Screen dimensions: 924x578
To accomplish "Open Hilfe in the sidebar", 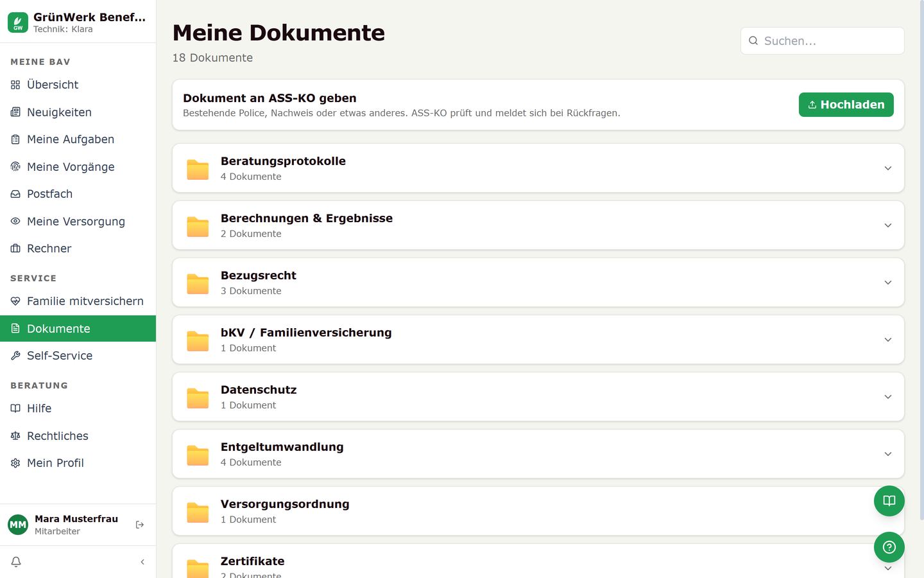I will click(78, 408).
